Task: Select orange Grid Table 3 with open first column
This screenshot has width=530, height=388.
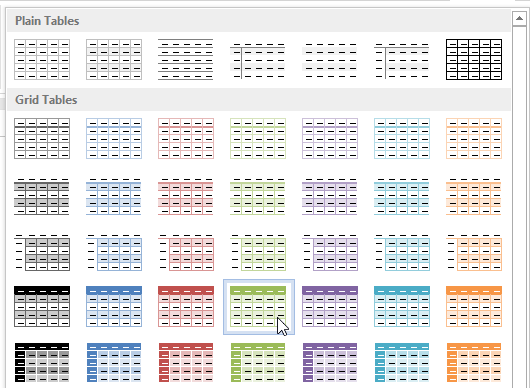Action: point(474,252)
